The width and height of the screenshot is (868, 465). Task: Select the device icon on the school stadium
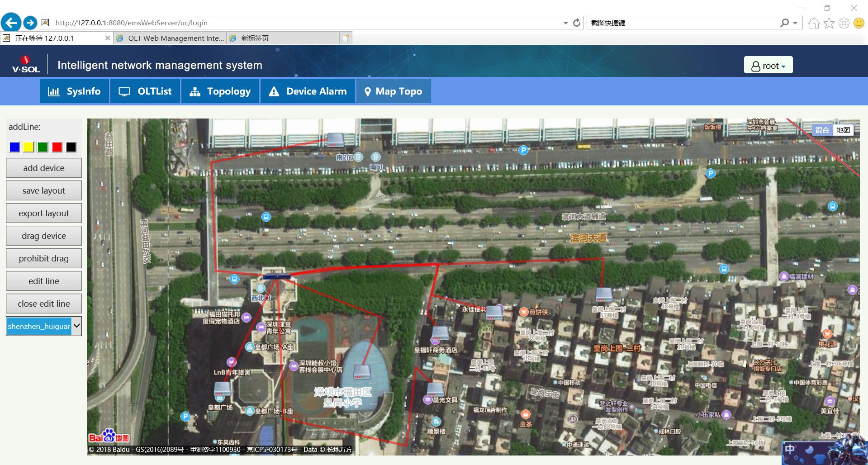[x=362, y=372]
